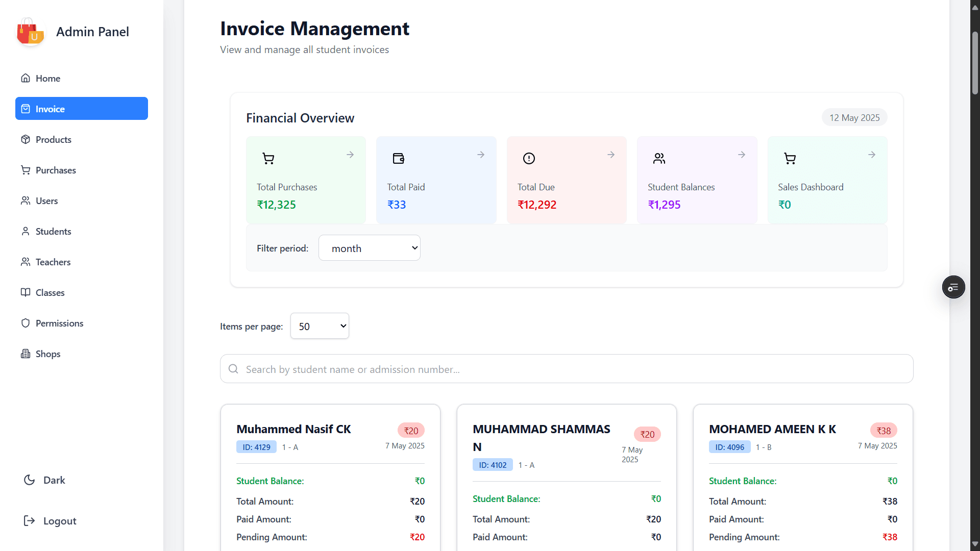Image resolution: width=980 pixels, height=551 pixels.
Task: Click Pending Amount ₹38 value
Action: coord(890,537)
